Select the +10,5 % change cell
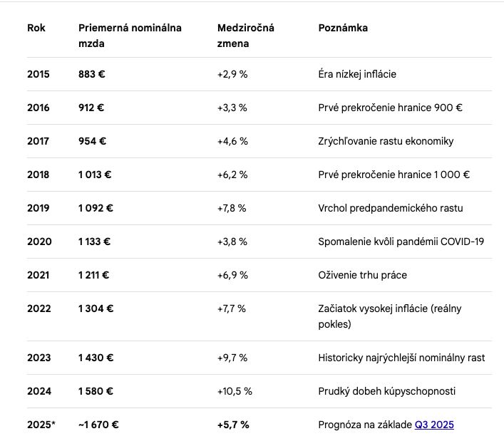 click(x=235, y=391)
